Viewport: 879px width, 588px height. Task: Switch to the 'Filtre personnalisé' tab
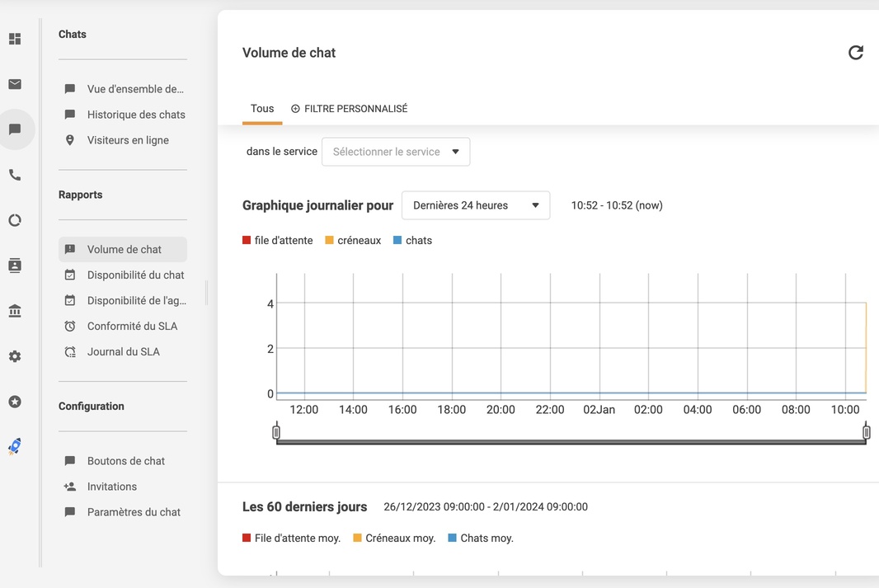[350, 108]
